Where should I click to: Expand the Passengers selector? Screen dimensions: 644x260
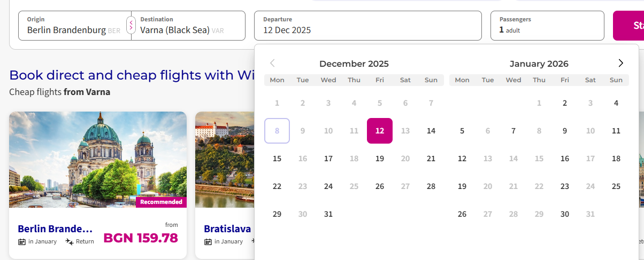tap(547, 26)
